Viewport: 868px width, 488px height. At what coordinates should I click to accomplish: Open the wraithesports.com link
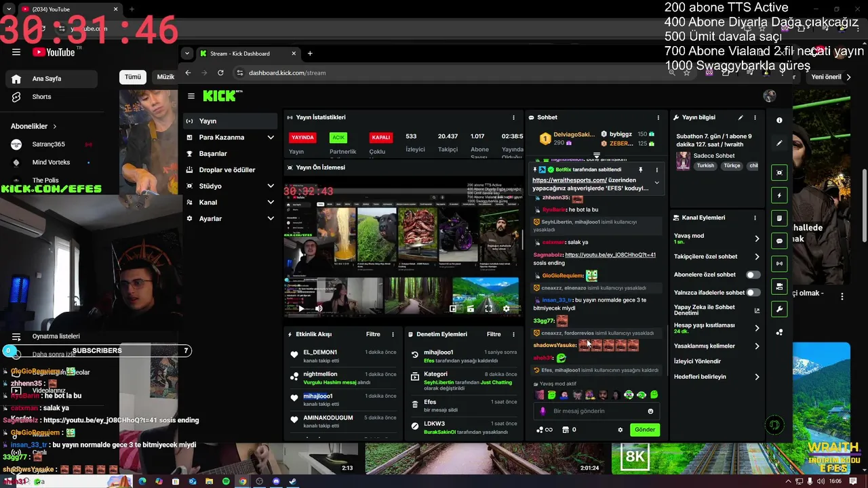(569, 180)
